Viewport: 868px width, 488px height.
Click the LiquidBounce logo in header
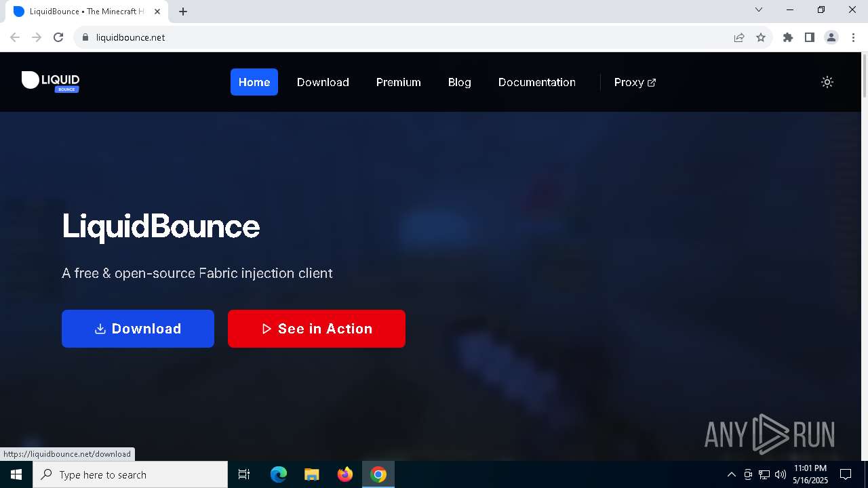pyautogui.click(x=51, y=81)
